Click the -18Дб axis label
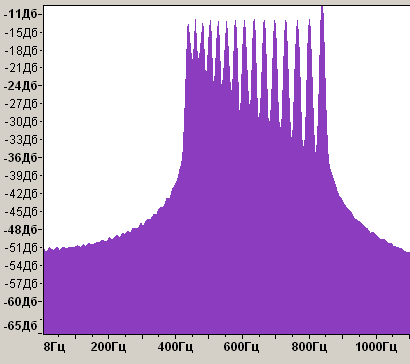Screen dimensions: 410x364 21,50
